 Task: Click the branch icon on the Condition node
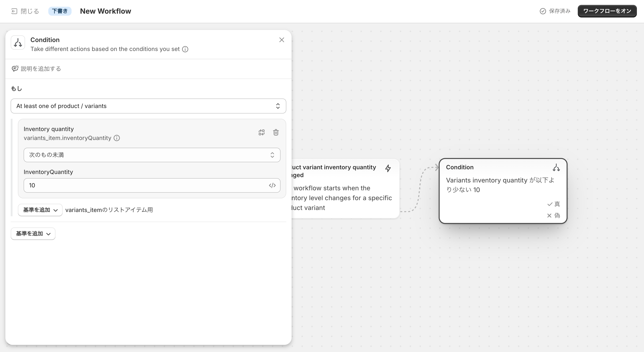click(x=556, y=168)
